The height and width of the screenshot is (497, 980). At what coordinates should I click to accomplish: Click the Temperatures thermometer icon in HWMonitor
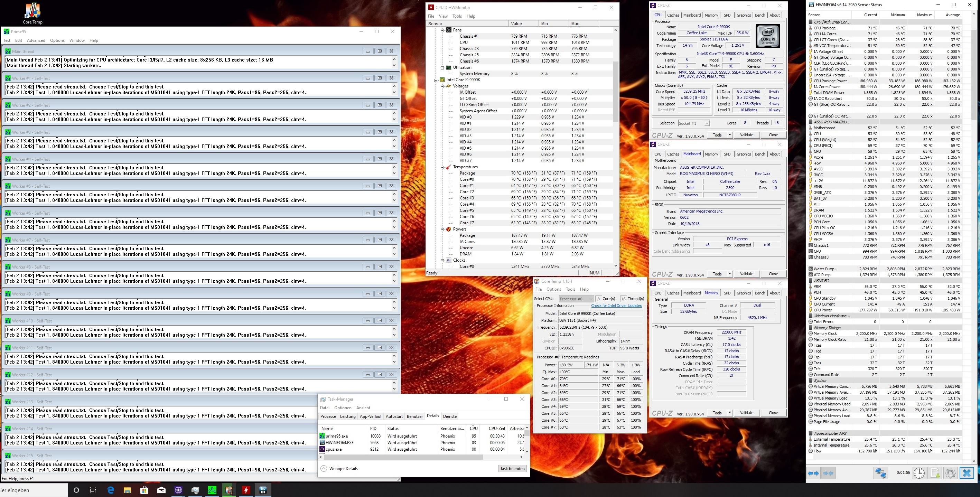coord(449,167)
